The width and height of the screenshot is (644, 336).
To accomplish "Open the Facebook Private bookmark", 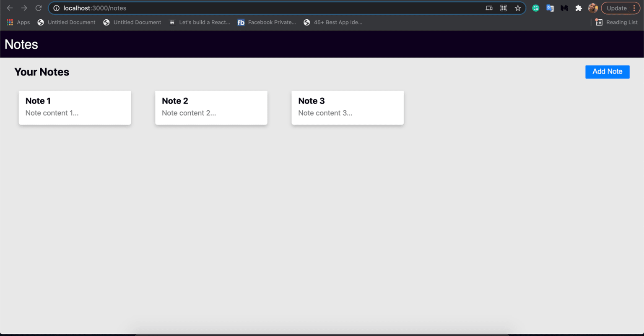I will (267, 22).
